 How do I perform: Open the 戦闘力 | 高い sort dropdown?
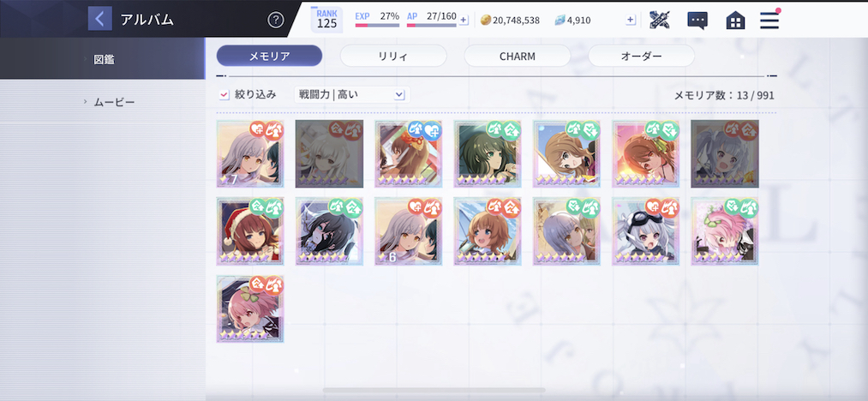352,95
